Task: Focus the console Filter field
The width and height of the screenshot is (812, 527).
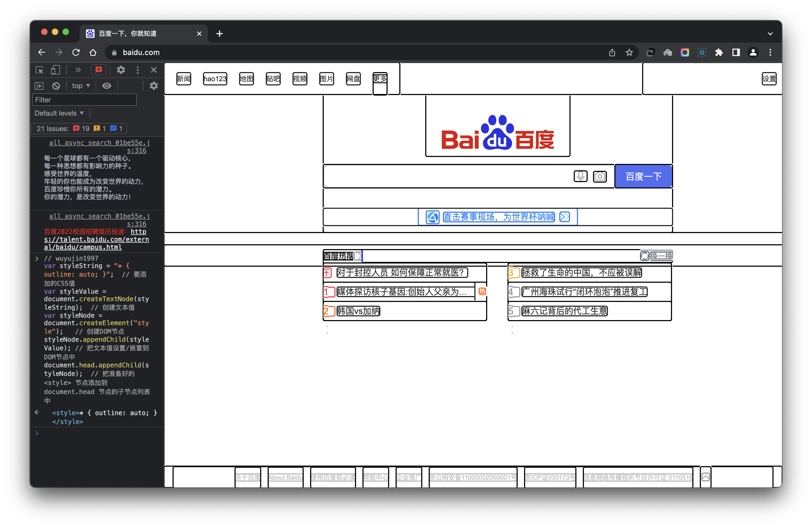Action: tap(84, 100)
